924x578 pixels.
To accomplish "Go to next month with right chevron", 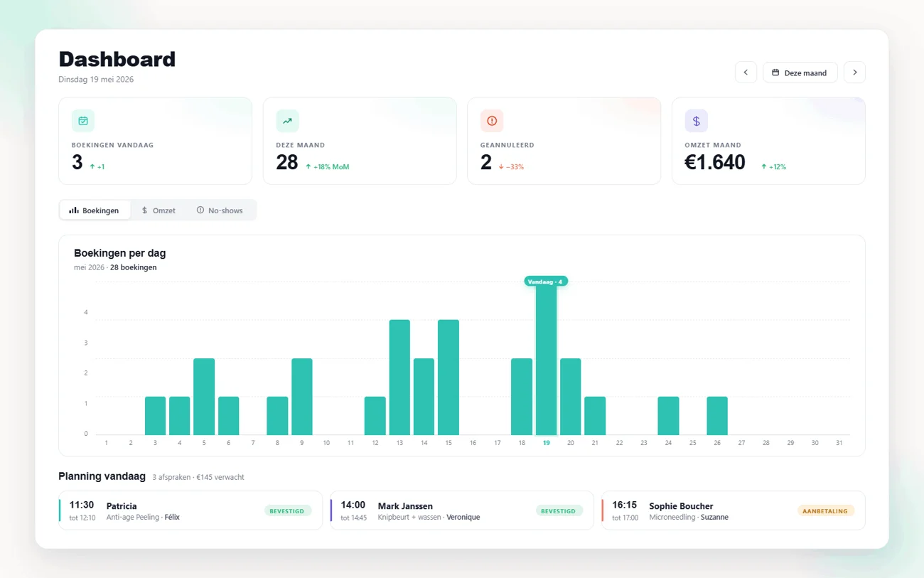I will 854,73.
